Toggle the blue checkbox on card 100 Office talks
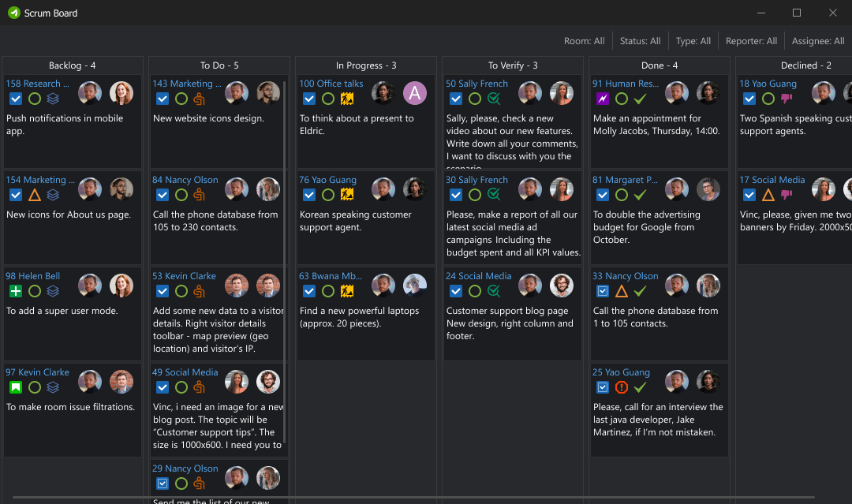The image size is (852, 504). [309, 99]
